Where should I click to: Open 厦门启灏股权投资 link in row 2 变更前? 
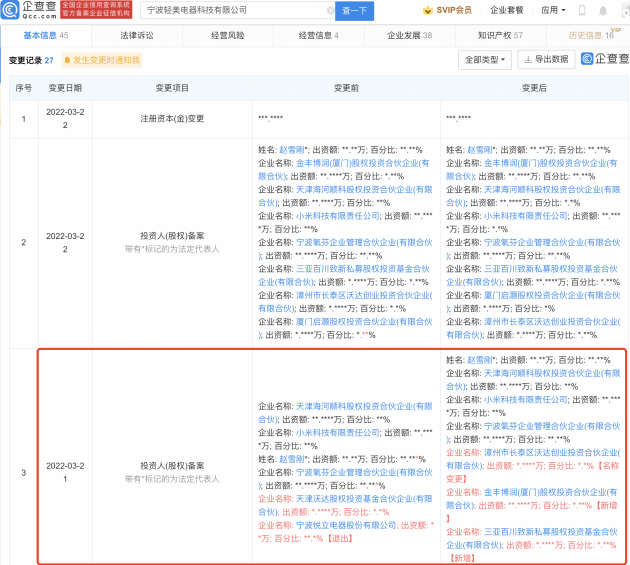pos(345,328)
